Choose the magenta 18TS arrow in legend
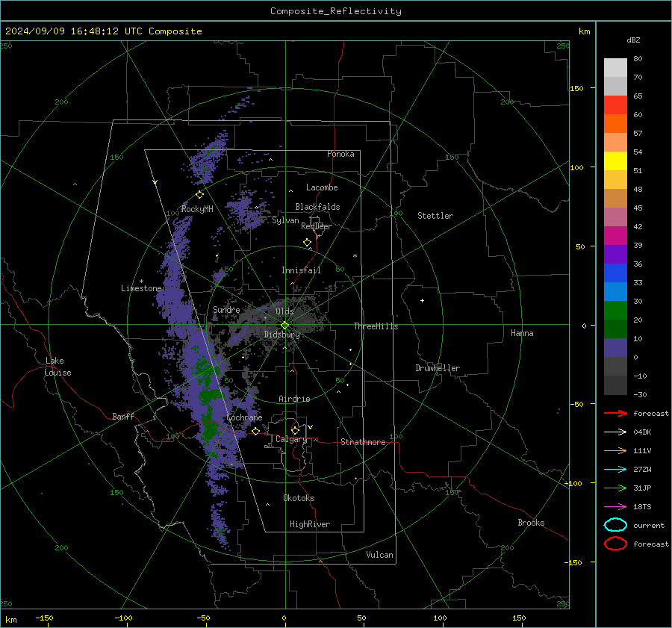The width and height of the screenshot is (672, 628). click(x=615, y=507)
